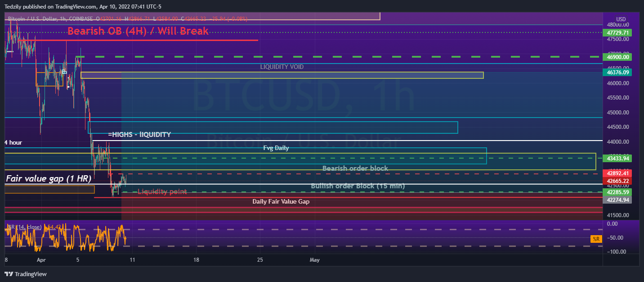Select the 'Bearish OB (4H) / Will Break' annotation
The image size is (644, 282).
click(138, 31)
